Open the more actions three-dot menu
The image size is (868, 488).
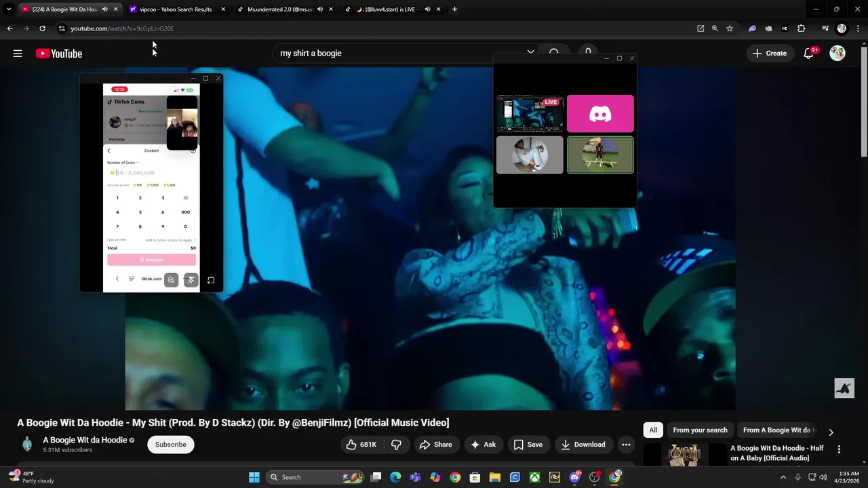coord(626,445)
